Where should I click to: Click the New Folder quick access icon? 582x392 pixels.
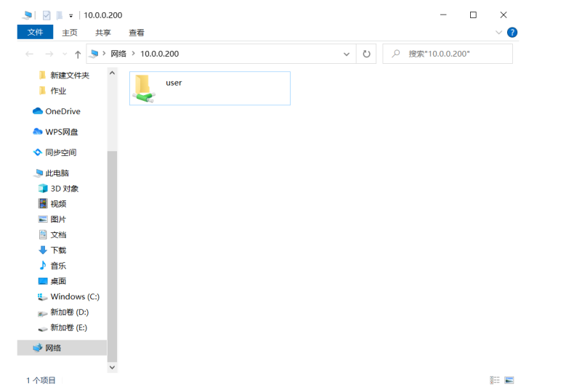point(59,15)
